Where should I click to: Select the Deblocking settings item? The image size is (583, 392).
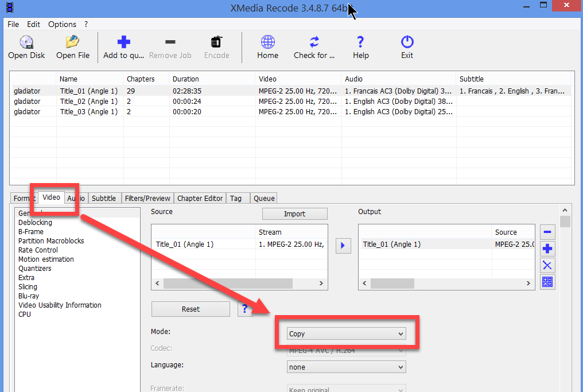pos(36,223)
